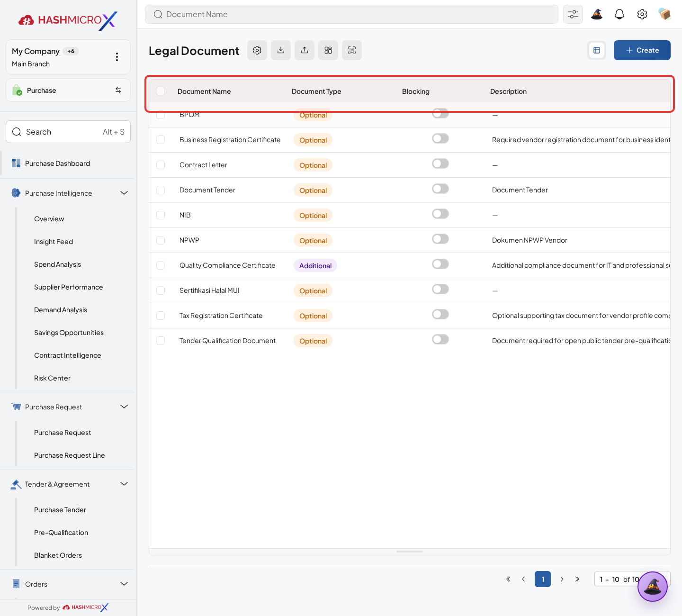
Task: Navigate to Blanket Orders
Action: click(x=58, y=555)
